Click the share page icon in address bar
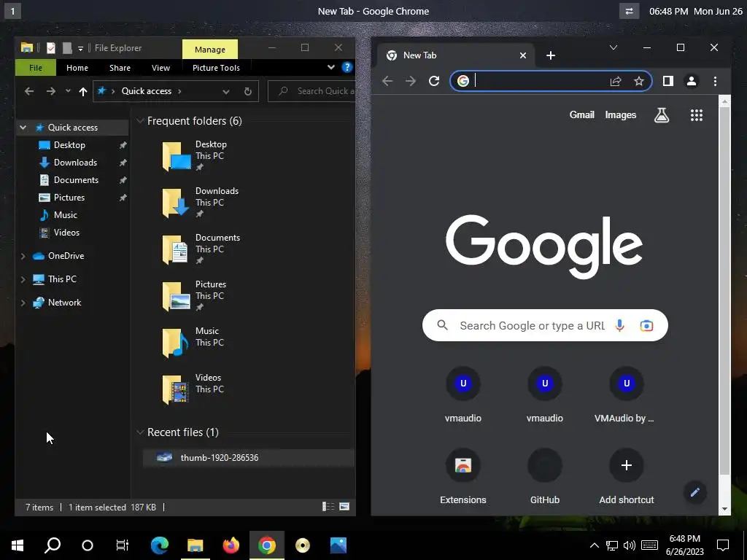The image size is (747, 560). pos(616,82)
